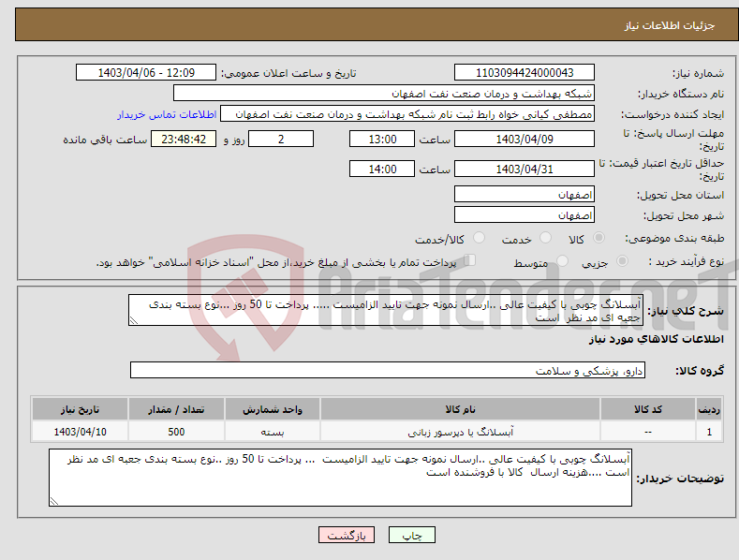Click the کد کالا column header
Screen dimensions: 739x560
point(648,409)
